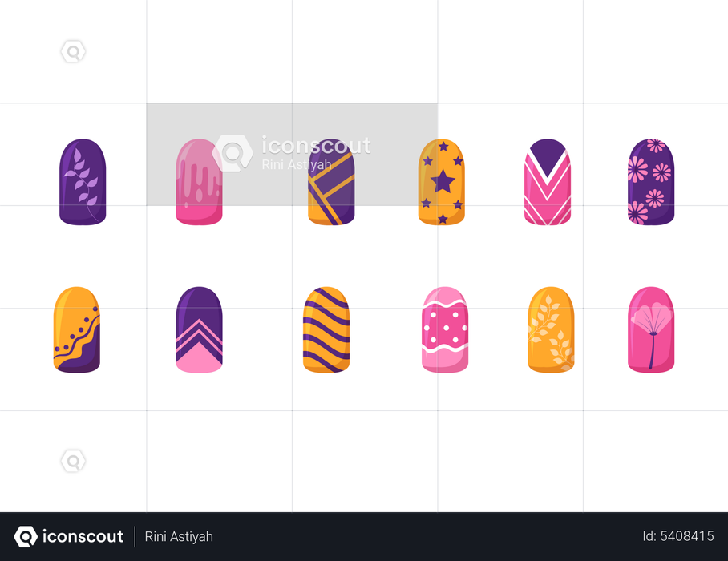Click the purple nail with leaf design
Screen dimensions: 728x561
tap(83, 182)
